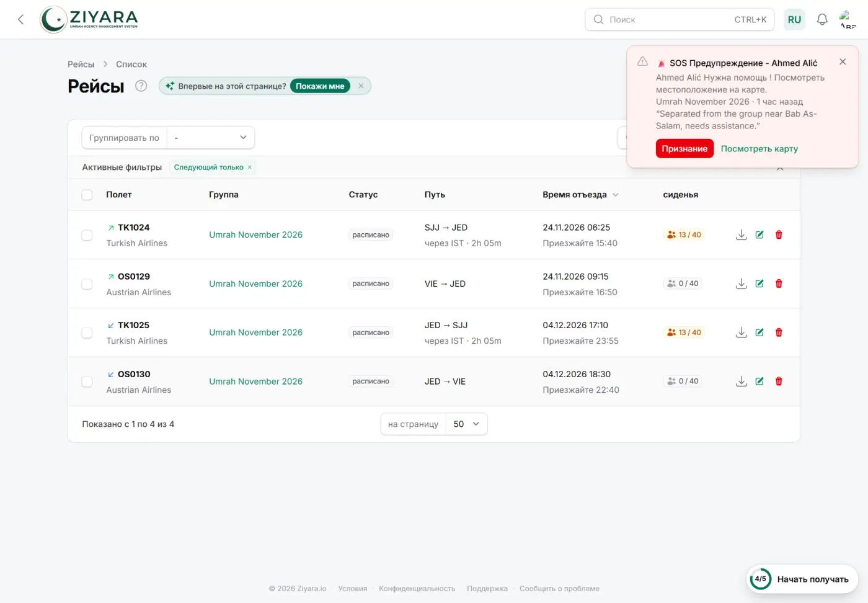This screenshot has height=603, width=868.
Task: Switch language via RU button
Action: tap(794, 19)
